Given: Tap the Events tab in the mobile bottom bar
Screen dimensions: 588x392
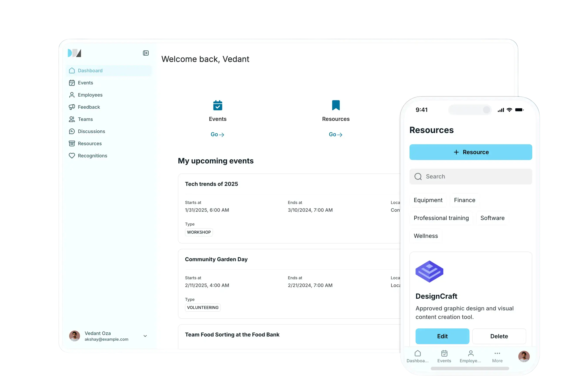Looking at the screenshot, I should click(444, 356).
